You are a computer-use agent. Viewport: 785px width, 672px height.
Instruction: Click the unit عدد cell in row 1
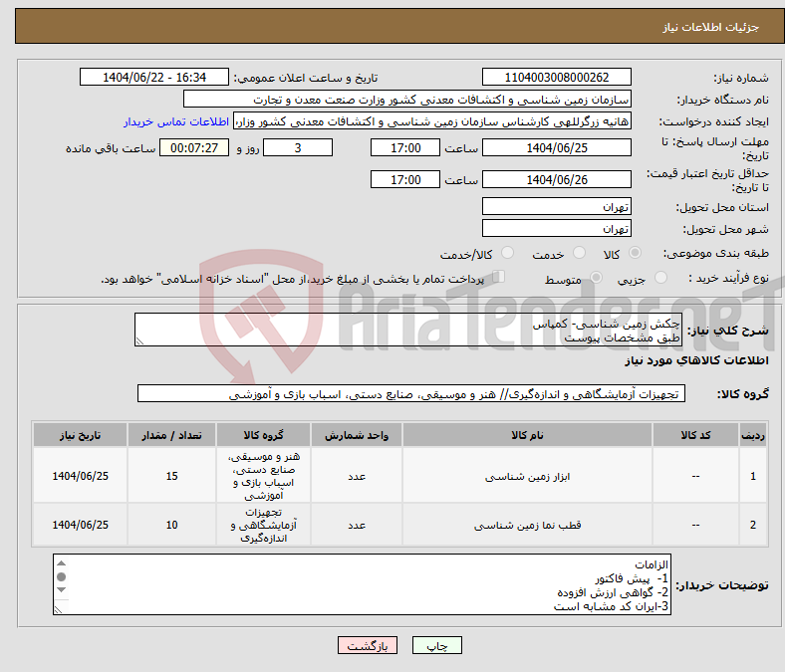pyautogui.click(x=357, y=475)
